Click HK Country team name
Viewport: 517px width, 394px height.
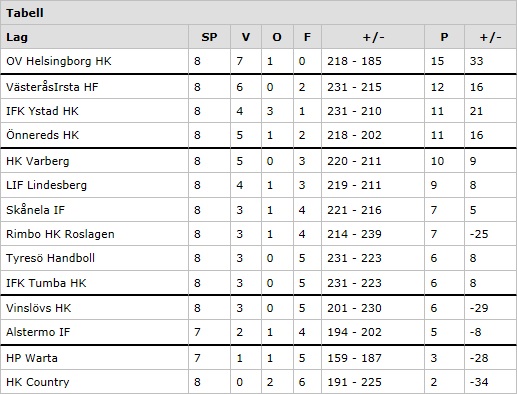click(x=38, y=382)
